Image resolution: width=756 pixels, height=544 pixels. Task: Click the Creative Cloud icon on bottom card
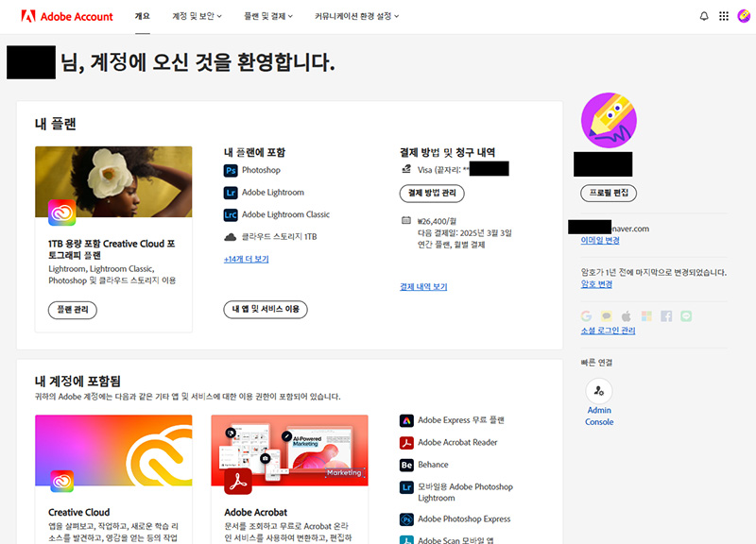[x=61, y=481]
